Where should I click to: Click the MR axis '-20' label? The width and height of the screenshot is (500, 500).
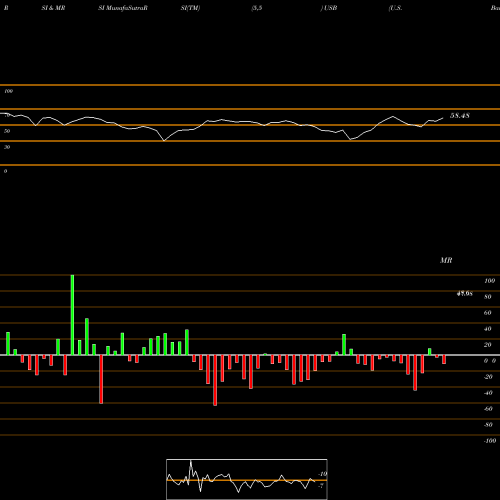(488, 377)
